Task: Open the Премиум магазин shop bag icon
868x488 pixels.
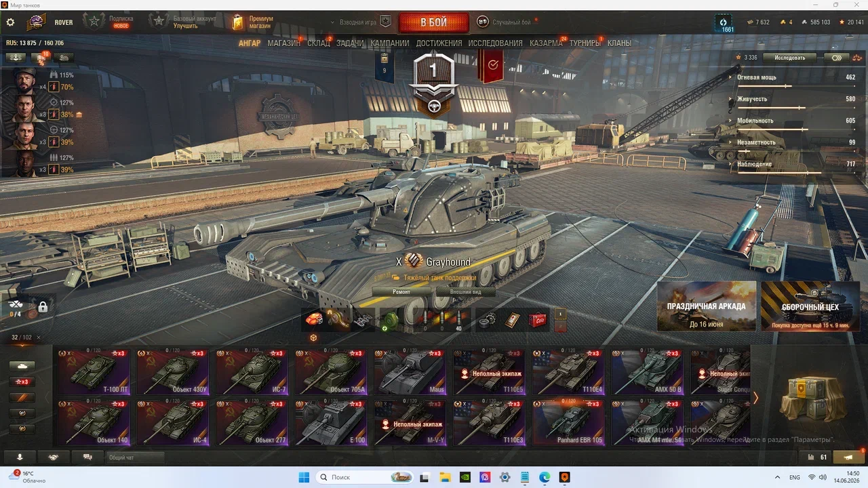Action: coord(237,22)
